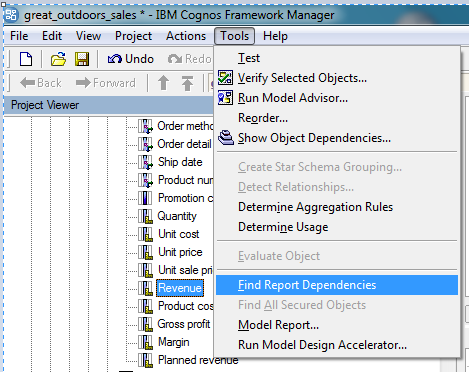Click the Product cost measure icon
Screen dimensions: 469x372
click(x=145, y=306)
